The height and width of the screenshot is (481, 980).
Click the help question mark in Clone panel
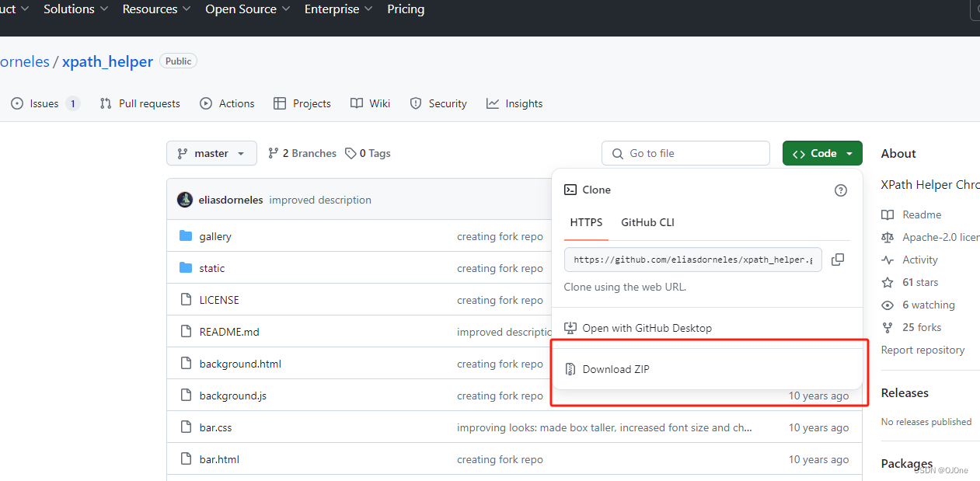tap(840, 190)
